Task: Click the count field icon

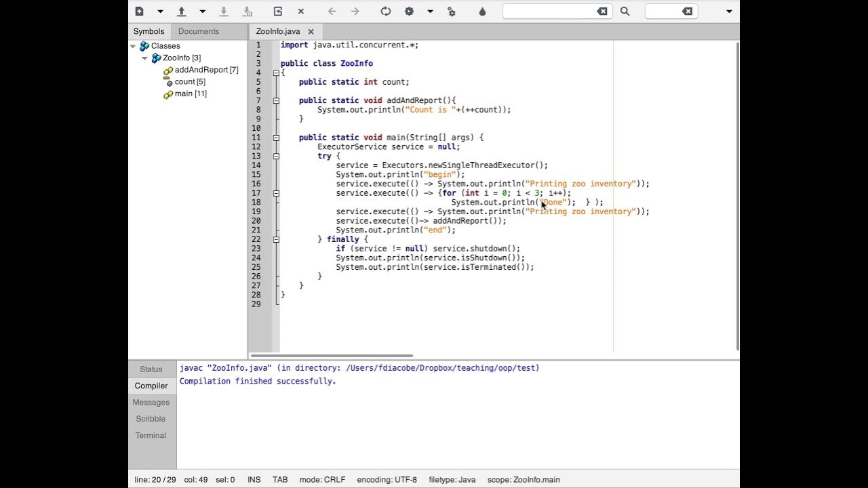Action: click(168, 82)
